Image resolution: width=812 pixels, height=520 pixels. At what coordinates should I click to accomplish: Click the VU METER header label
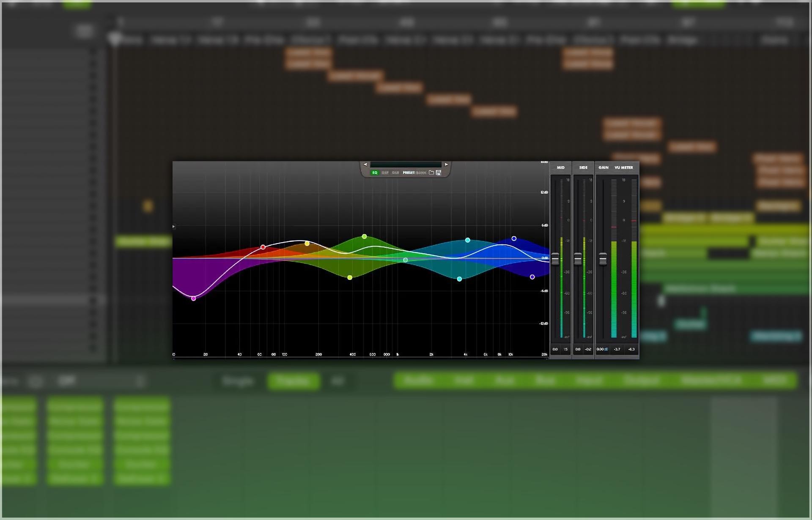(624, 167)
